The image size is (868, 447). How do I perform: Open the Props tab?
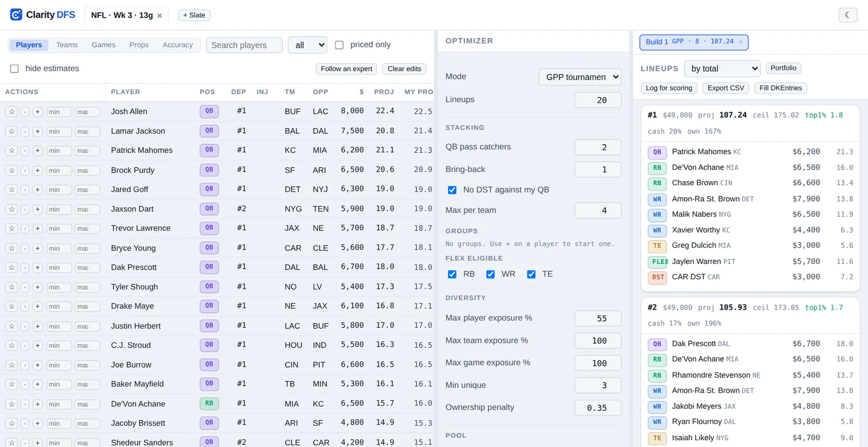(139, 45)
